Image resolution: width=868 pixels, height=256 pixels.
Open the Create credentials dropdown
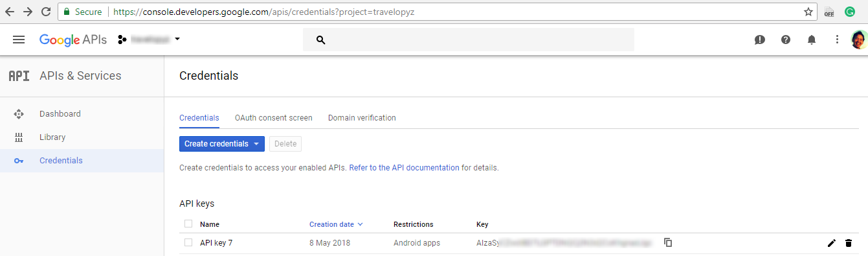[x=222, y=144]
